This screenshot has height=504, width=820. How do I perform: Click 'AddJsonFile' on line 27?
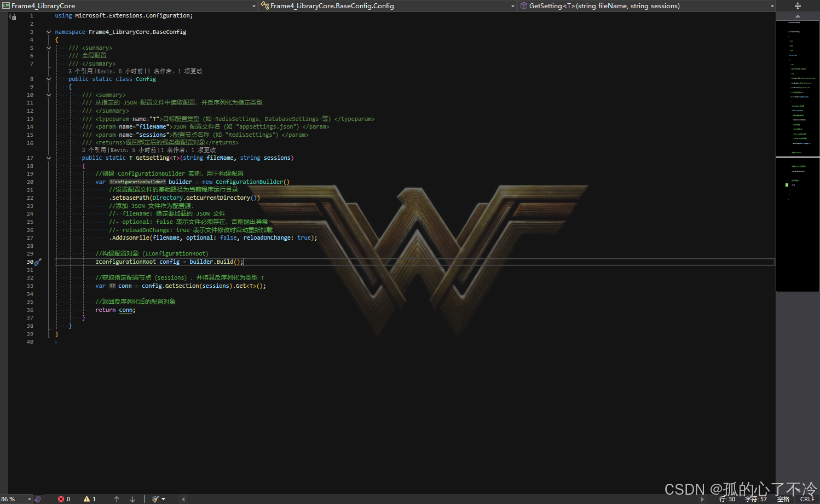tap(130, 238)
